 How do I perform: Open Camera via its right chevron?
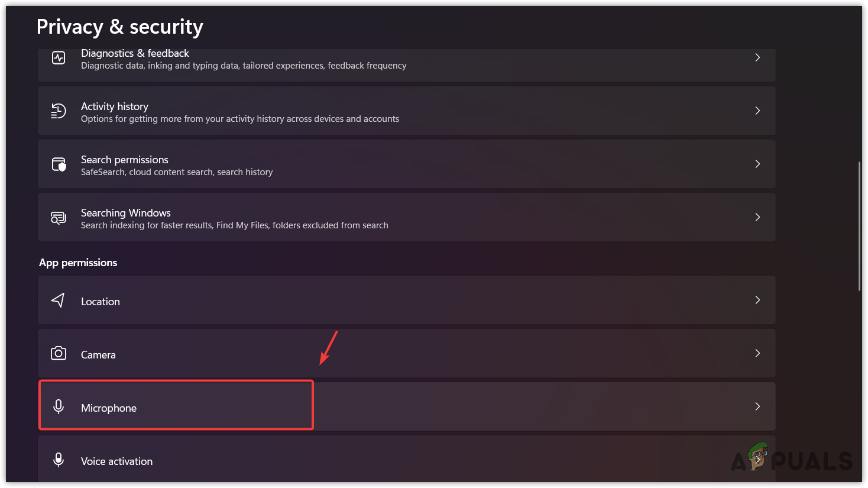coord(757,353)
